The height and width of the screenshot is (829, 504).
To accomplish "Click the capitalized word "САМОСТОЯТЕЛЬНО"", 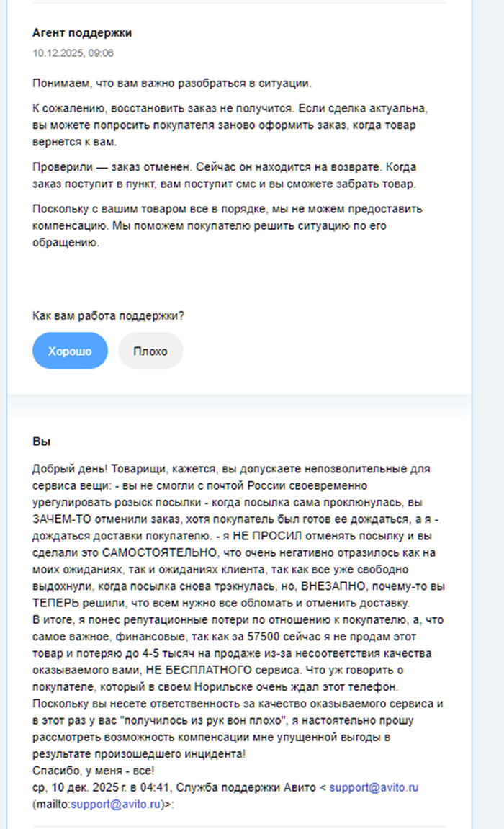I will click(x=160, y=552).
